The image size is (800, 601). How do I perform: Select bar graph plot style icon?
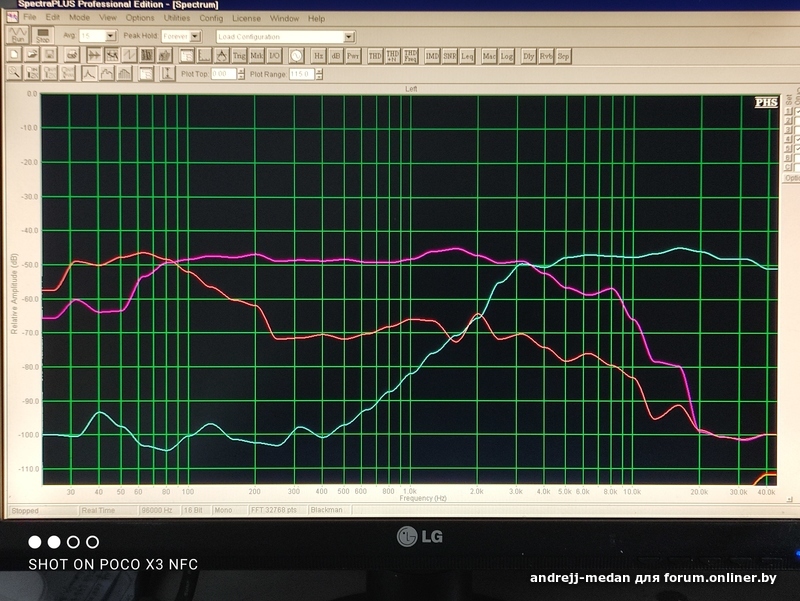point(124,74)
